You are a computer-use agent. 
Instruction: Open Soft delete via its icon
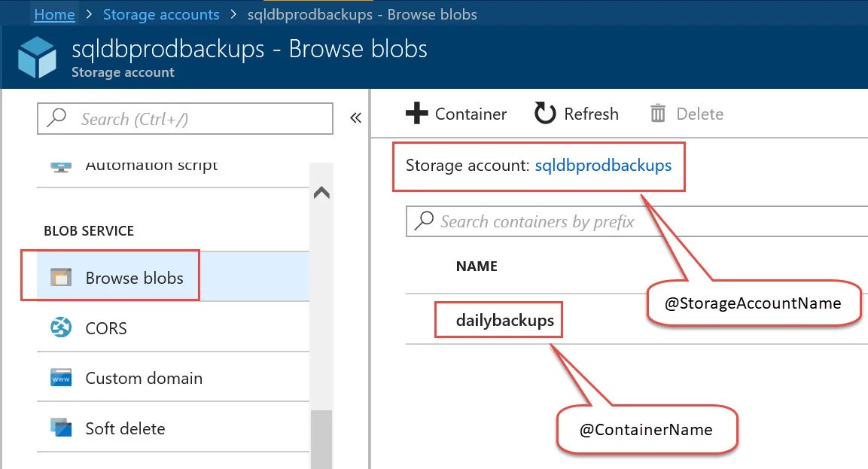[x=61, y=428]
